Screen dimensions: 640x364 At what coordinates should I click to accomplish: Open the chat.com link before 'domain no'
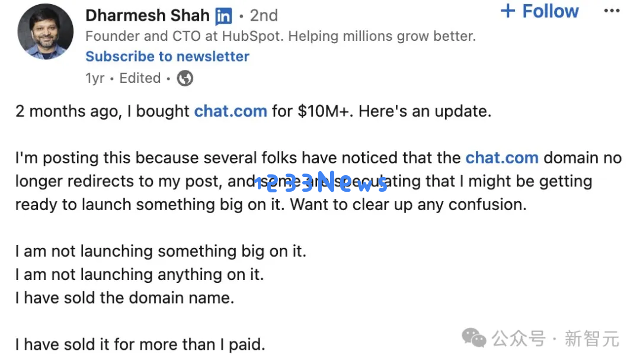click(x=502, y=158)
